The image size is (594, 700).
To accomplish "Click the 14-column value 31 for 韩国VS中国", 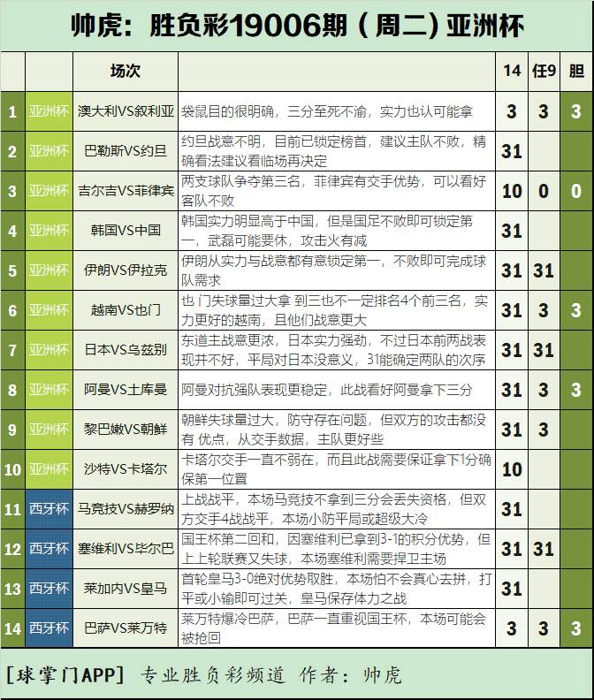I will click(x=512, y=232).
